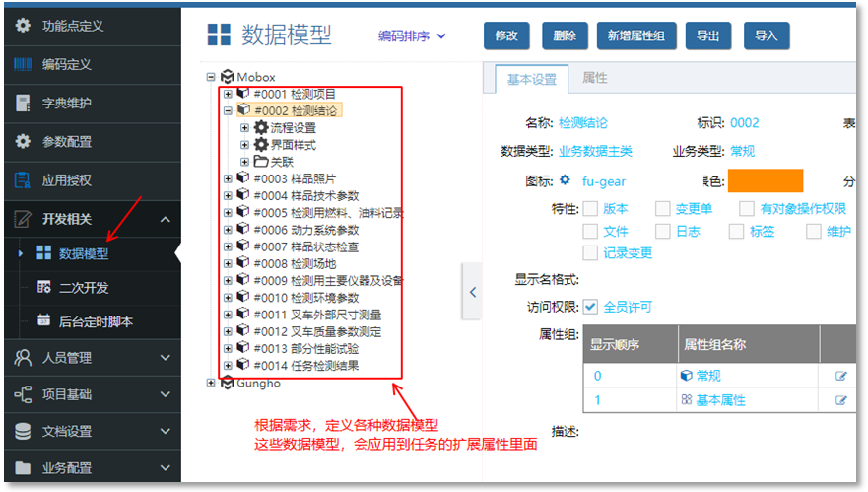Click the 字典维护 sidebar icon

tap(23, 103)
